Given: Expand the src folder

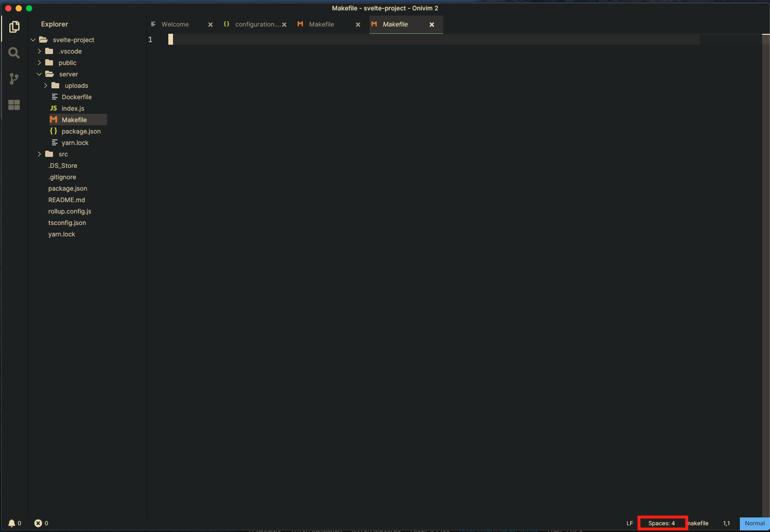Looking at the screenshot, I should click(x=39, y=154).
